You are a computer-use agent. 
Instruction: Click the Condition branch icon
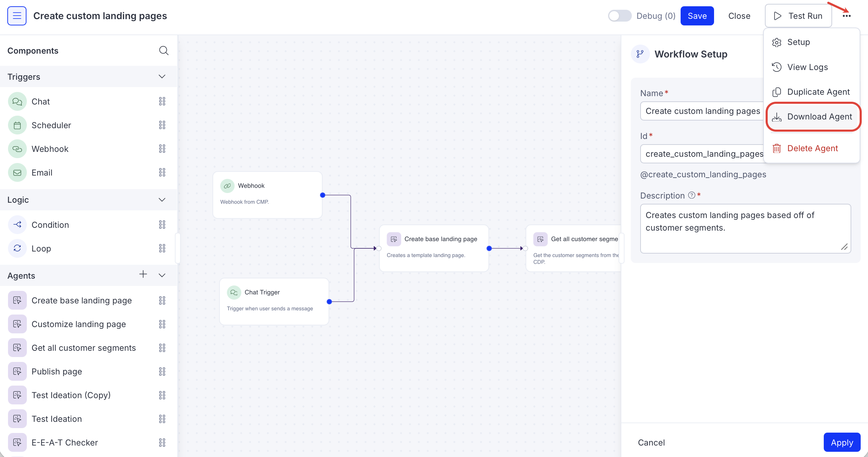coord(17,225)
